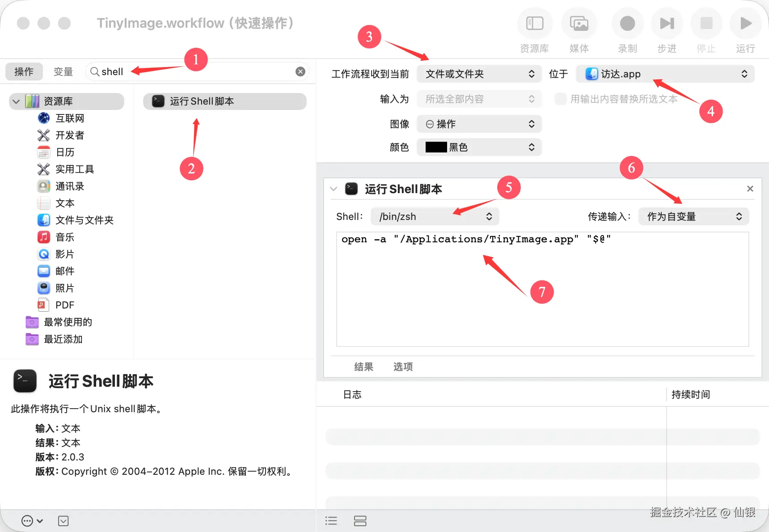Screen dimensions: 769x532
Task: Click the 步进 step button
Action: coord(667,23)
